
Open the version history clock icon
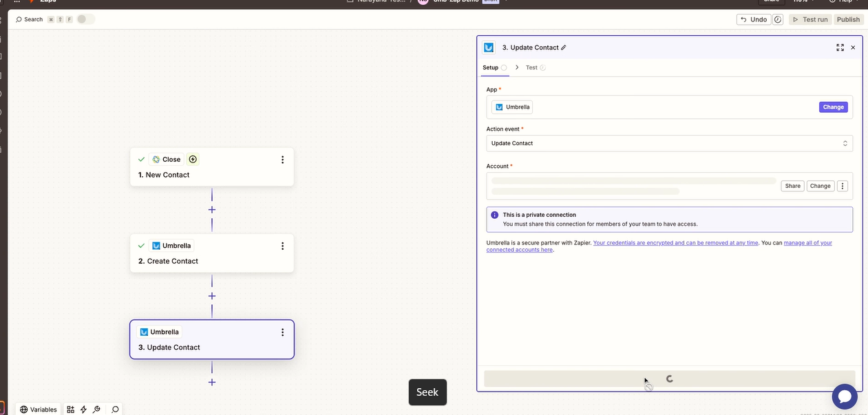pyautogui.click(x=778, y=19)
